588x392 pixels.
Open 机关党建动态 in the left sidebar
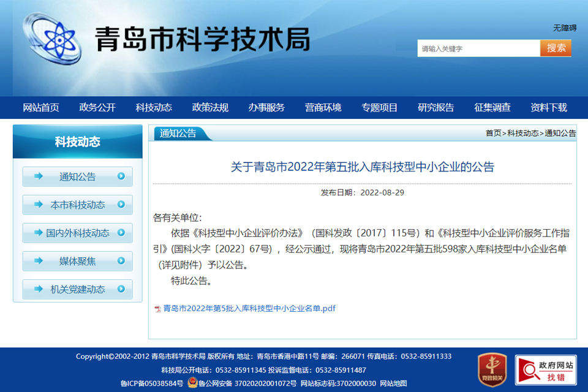click(78, 289)
